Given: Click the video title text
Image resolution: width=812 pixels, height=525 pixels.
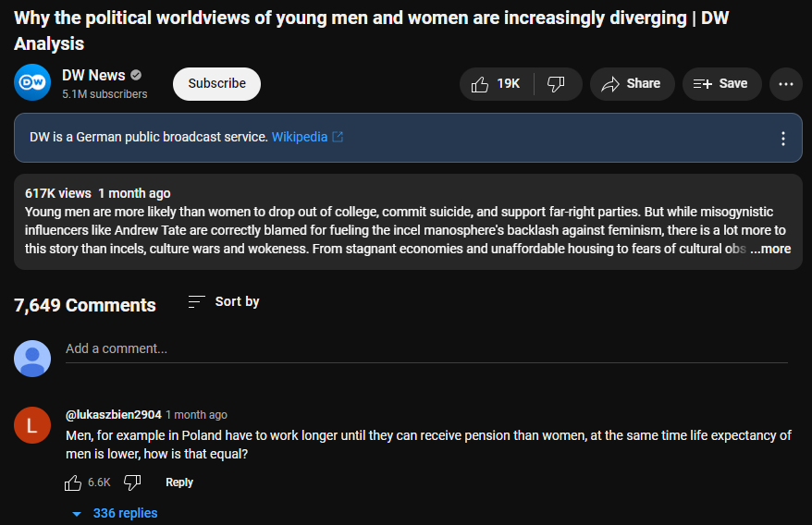Looking at the screenshot, I should [x=371, y=31].
